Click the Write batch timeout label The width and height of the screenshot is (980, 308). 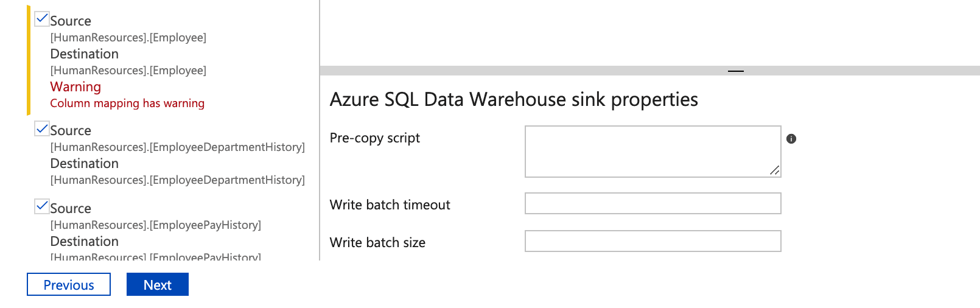[x=390, y=205]
